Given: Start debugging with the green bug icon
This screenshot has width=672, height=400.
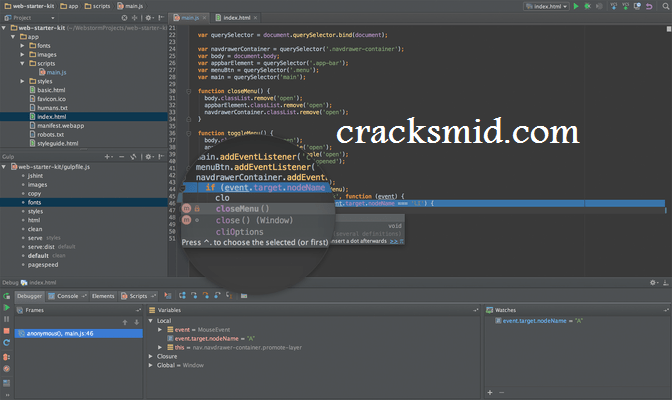Looking at the screenshot, I should [x=588, y=6].
